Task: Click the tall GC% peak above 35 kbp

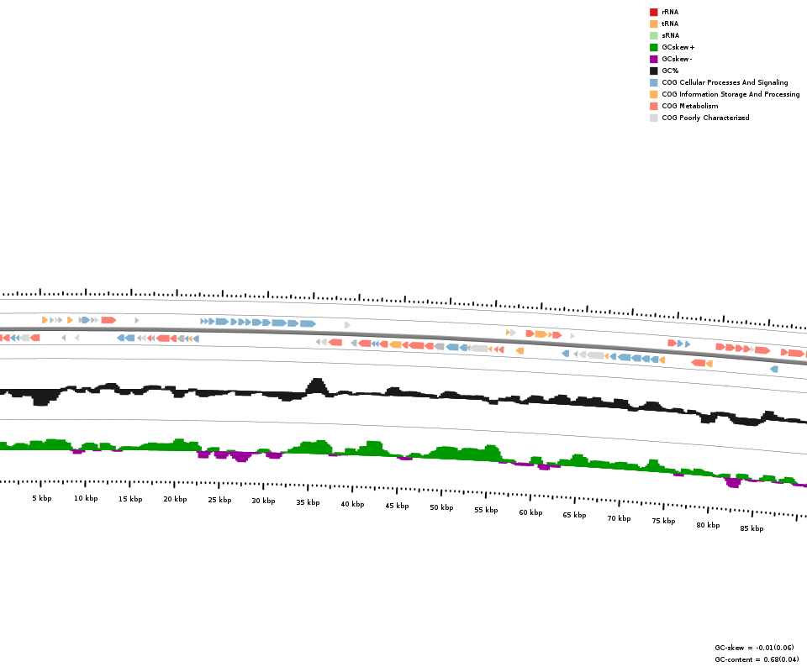Action: point(316,386)
